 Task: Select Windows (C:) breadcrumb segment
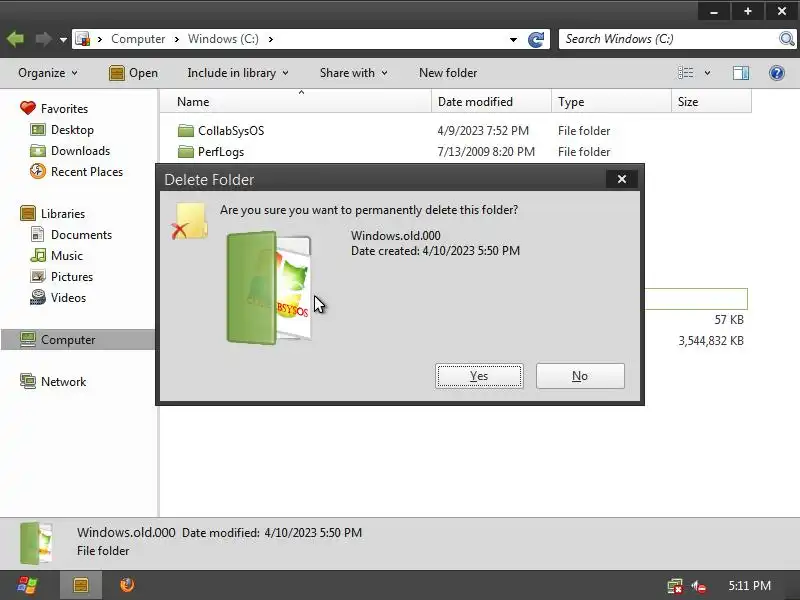[223, 39]
